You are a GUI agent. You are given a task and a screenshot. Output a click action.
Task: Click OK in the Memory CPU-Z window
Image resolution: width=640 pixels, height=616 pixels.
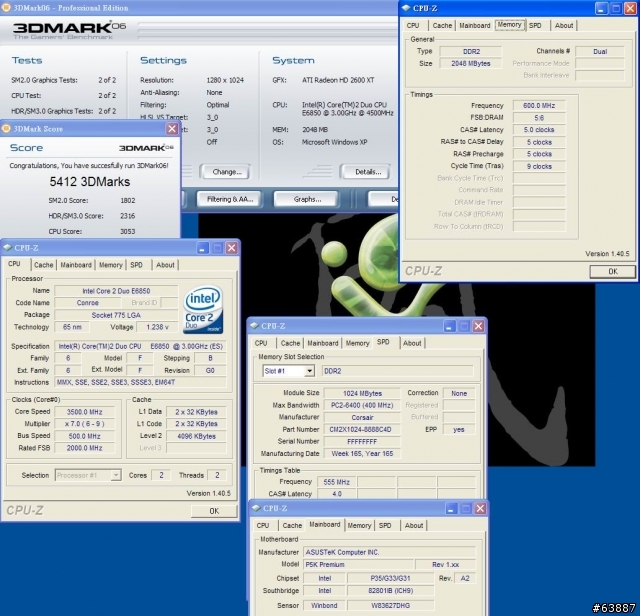point(613,271)
